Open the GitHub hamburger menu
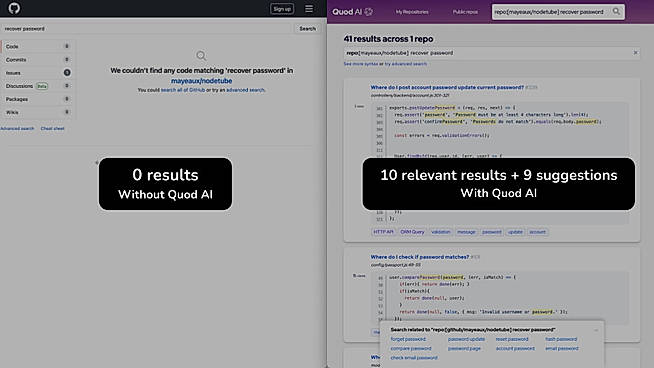The image size is (654, 368). point(309,9)
